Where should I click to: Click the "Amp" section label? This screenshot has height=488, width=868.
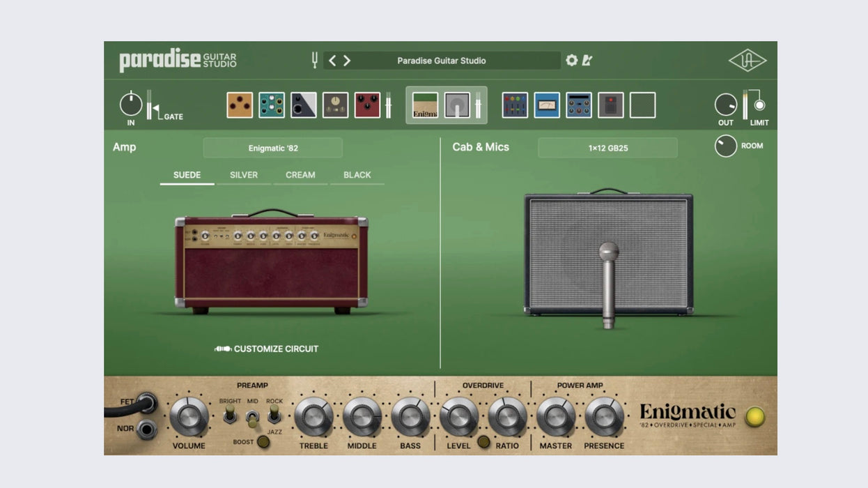[x=125, y=147]
